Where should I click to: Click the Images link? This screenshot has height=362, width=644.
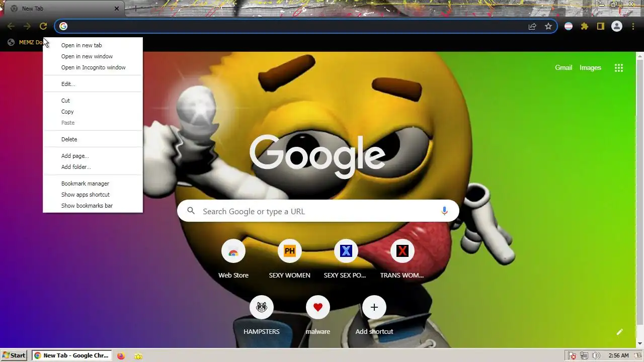pos(590,67)
